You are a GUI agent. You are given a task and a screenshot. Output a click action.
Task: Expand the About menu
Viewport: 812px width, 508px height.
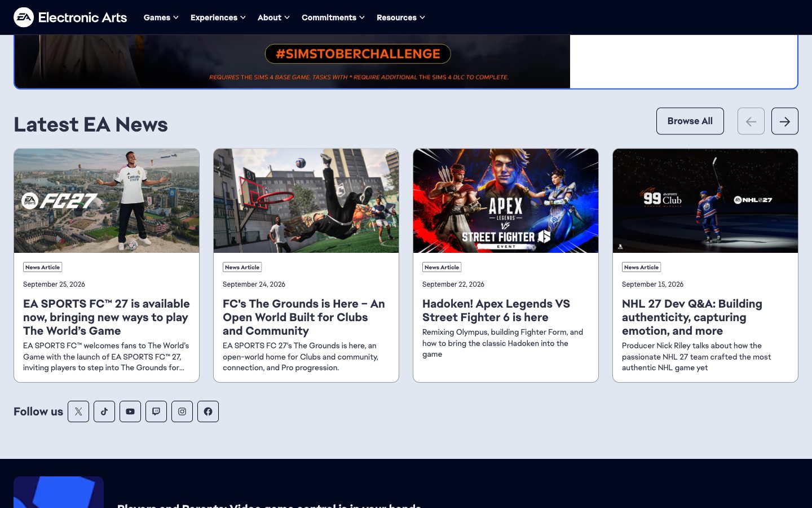(273, 17)
